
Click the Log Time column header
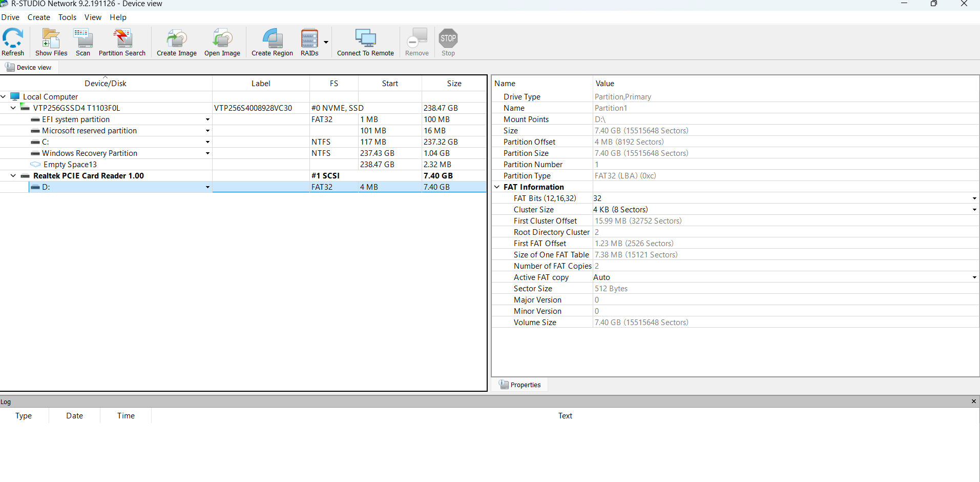(x=126, y=416)
